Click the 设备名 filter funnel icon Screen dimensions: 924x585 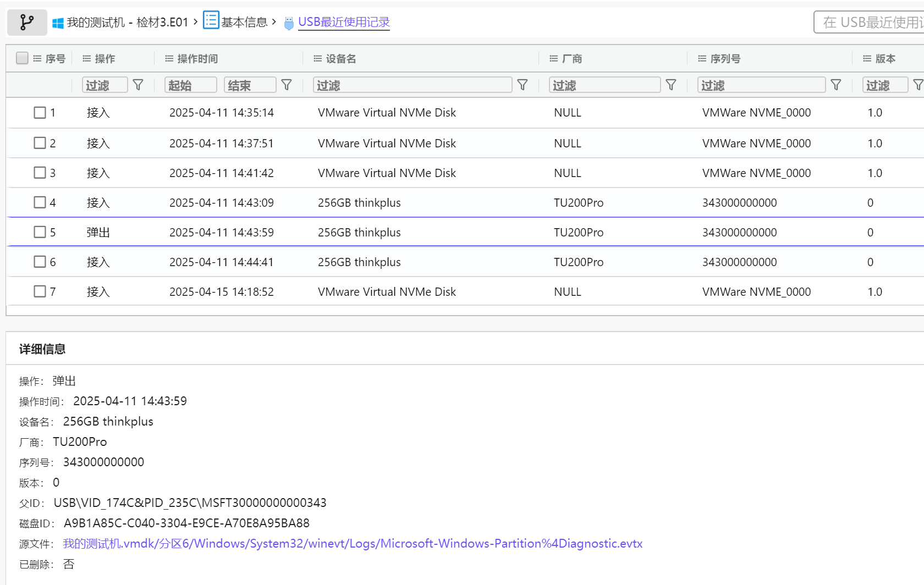(x=522, y=85)
